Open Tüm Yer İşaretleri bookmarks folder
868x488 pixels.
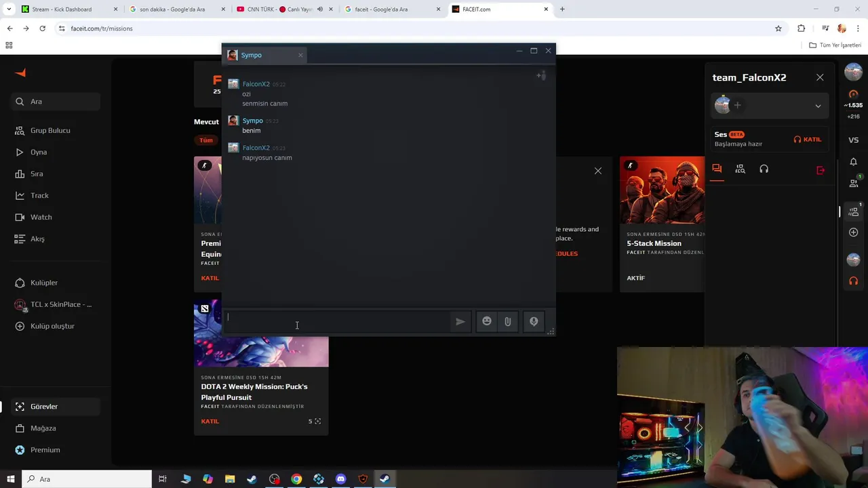tap(835, 45)
